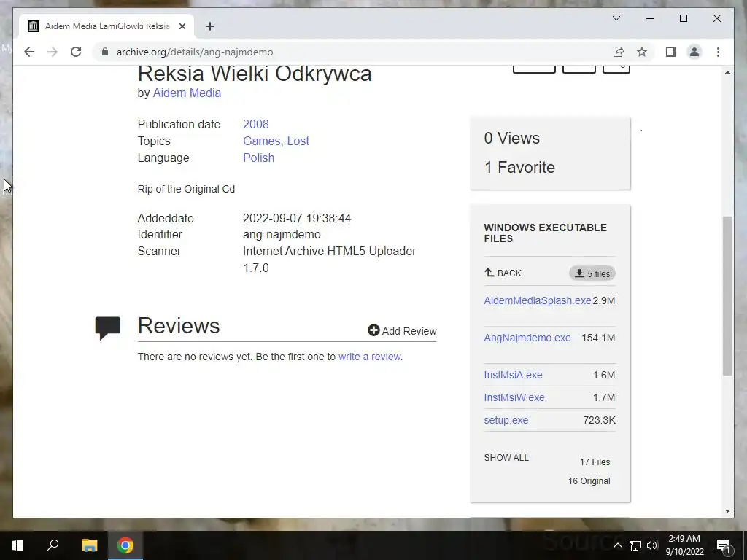Go BACK in the download options

click(503, 273)
